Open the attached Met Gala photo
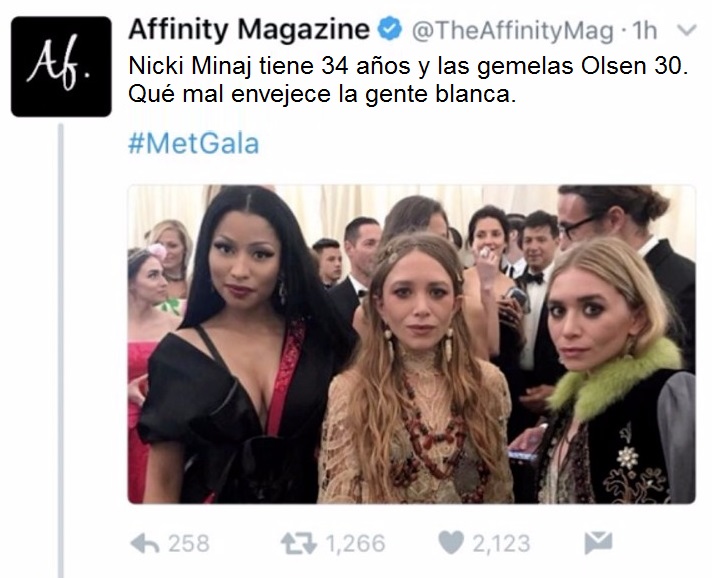 click(411, 344)
